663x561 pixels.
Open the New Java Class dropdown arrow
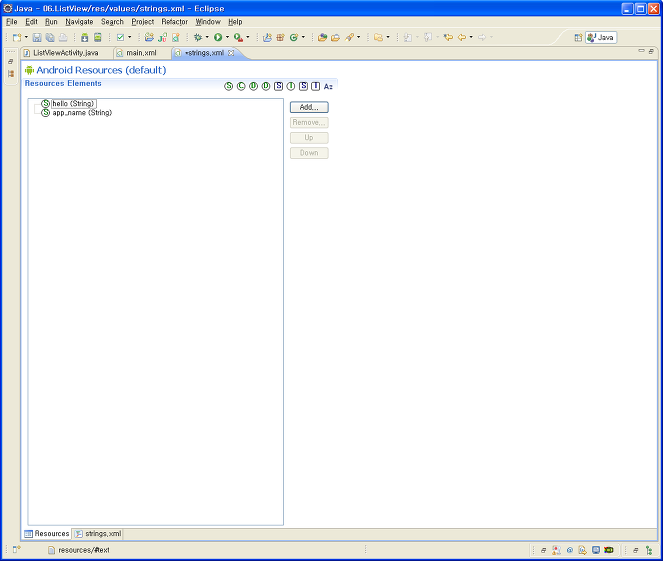(303, 37)
